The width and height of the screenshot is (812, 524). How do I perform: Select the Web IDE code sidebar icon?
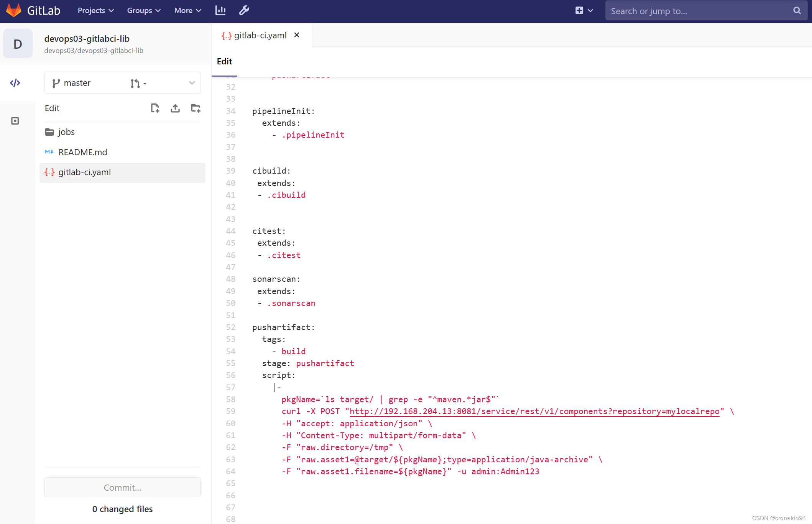tap(15, 82)
